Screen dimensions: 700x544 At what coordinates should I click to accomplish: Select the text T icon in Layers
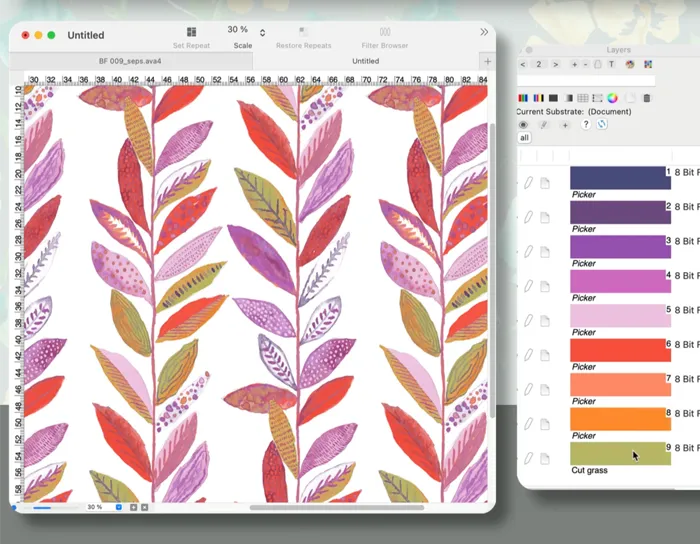pos(612,64)
